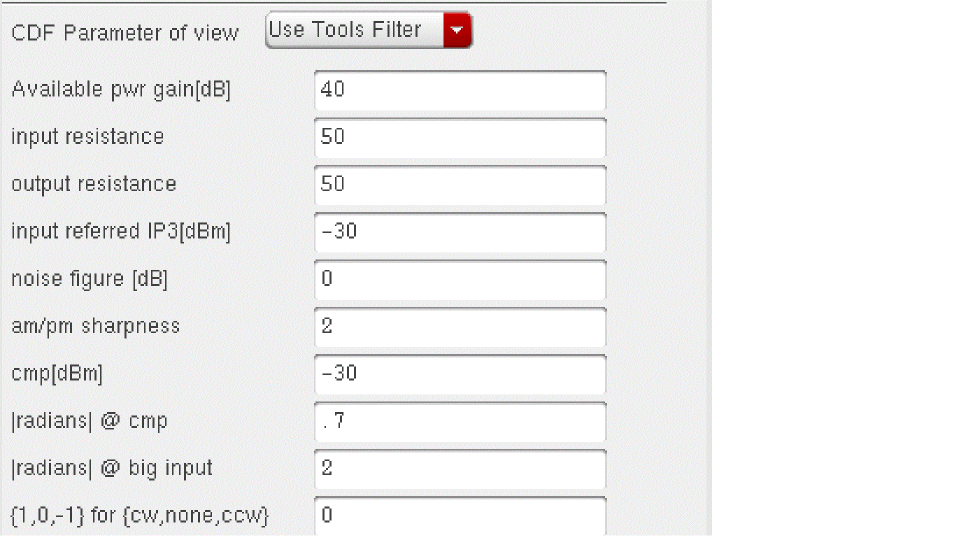Focus the input resistance text box
Viewport: 961px width, 536px height.
(x=459, y=137)
